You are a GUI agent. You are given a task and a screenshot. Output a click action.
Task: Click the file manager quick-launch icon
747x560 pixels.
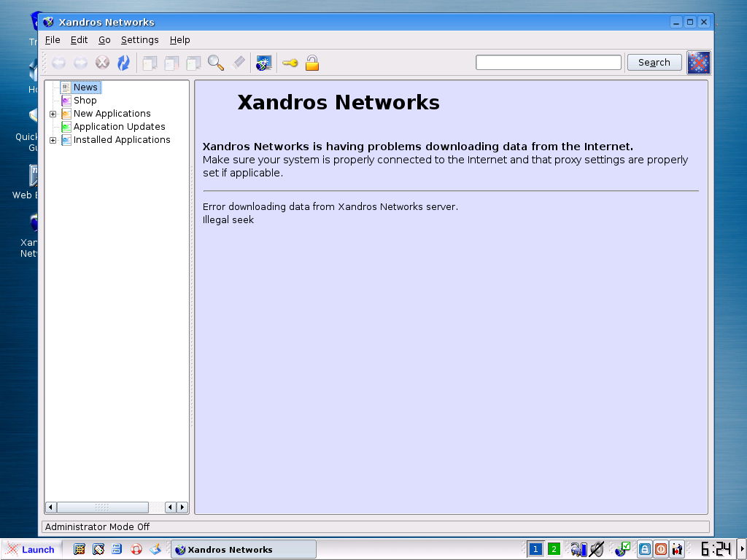(x=117, y=550)
